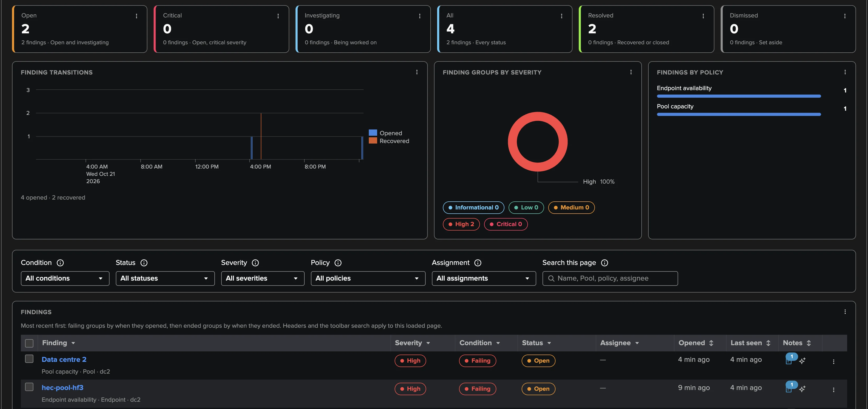Toggle the Medium 0 severity chip

click(x=571, y=207)
